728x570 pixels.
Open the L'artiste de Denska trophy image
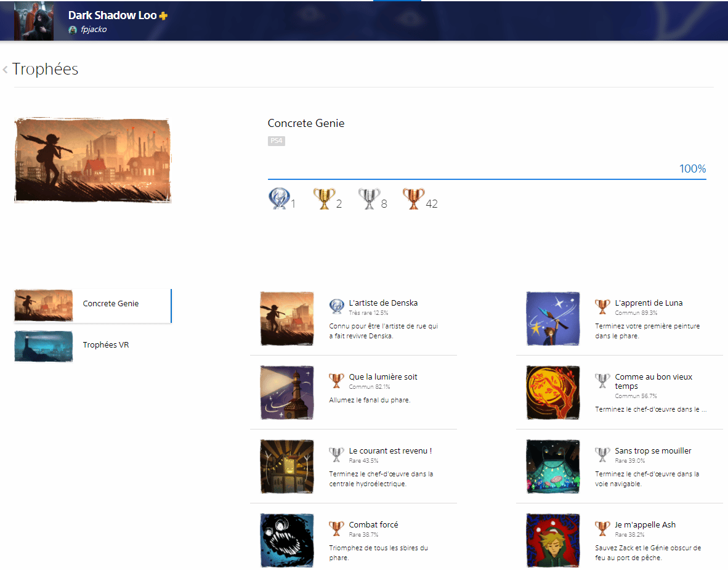[x=287, y=319]
